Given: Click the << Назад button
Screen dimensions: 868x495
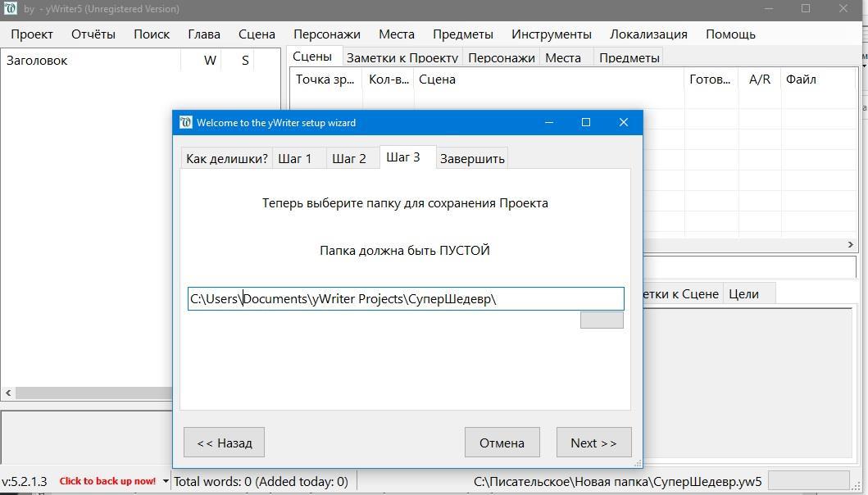Looking at the screenshot, I should coord(224,443).
